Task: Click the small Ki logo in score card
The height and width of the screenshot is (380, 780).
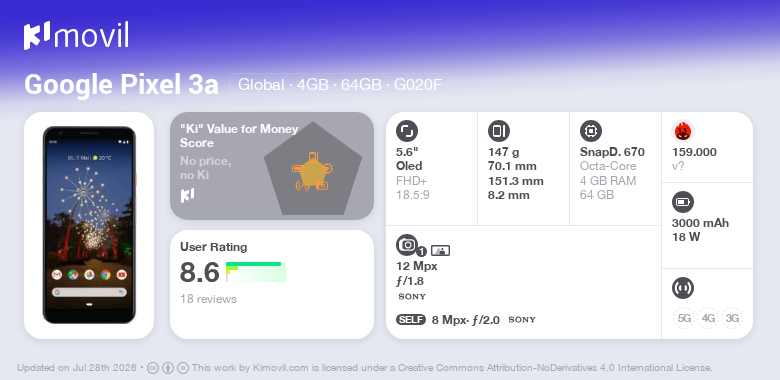Action: pyautogui.click(x=187, y=195)
